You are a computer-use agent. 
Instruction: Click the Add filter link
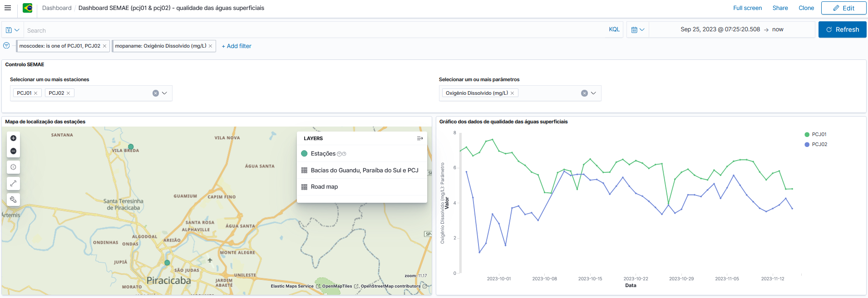[x=237, y=46]
